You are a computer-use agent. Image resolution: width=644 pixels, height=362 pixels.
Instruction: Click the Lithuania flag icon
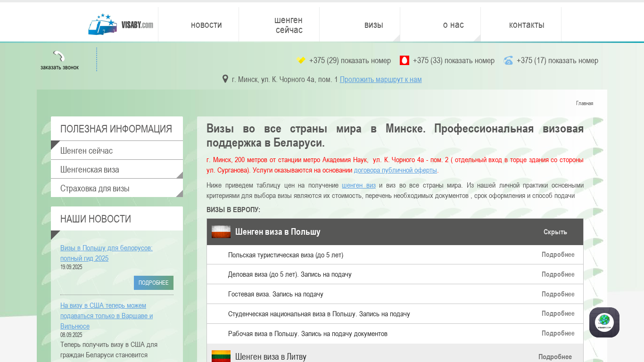tap(221, 356)
